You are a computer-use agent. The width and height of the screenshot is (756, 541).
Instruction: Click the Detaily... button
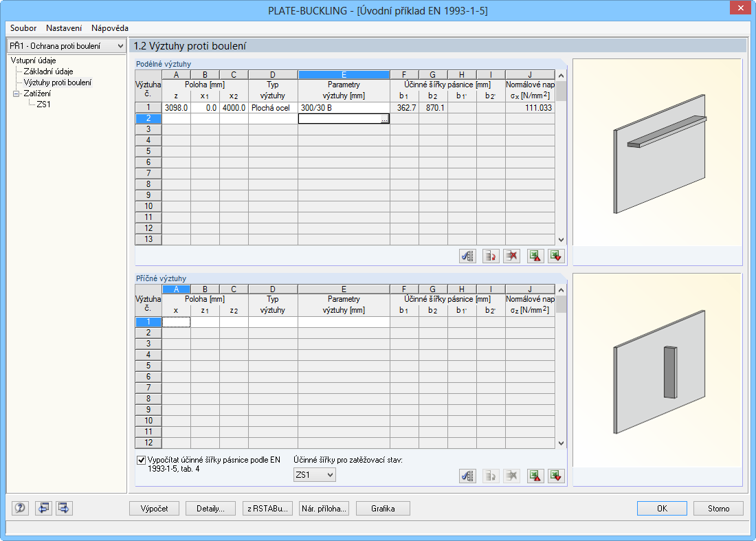pos(211,508)
